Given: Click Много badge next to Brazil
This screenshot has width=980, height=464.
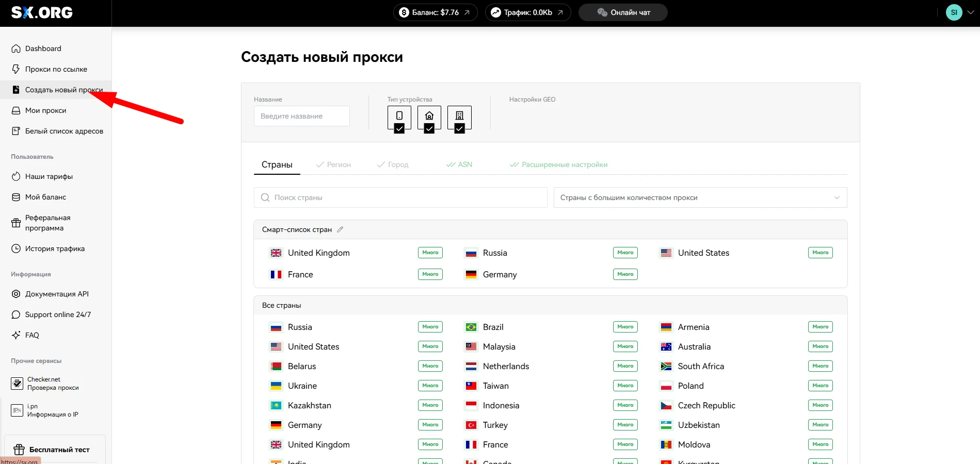Looking at the screenshot, I should (x=625, y=327).
